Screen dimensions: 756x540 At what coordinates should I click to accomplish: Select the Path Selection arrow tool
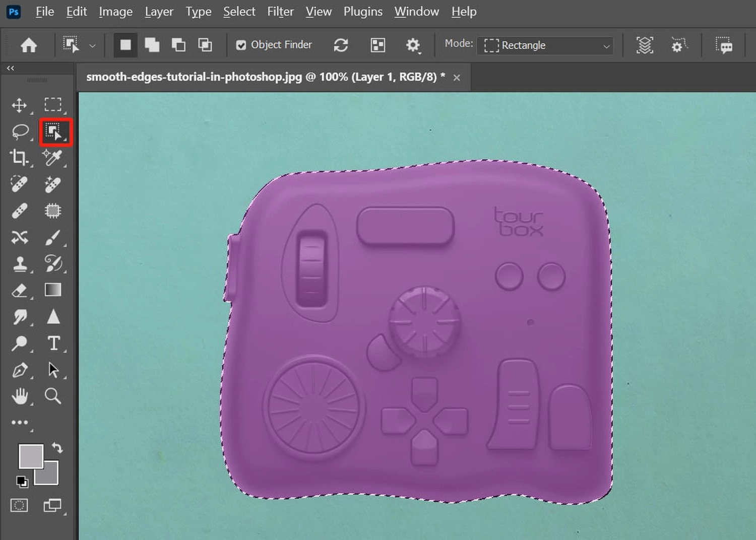point(53,370)
